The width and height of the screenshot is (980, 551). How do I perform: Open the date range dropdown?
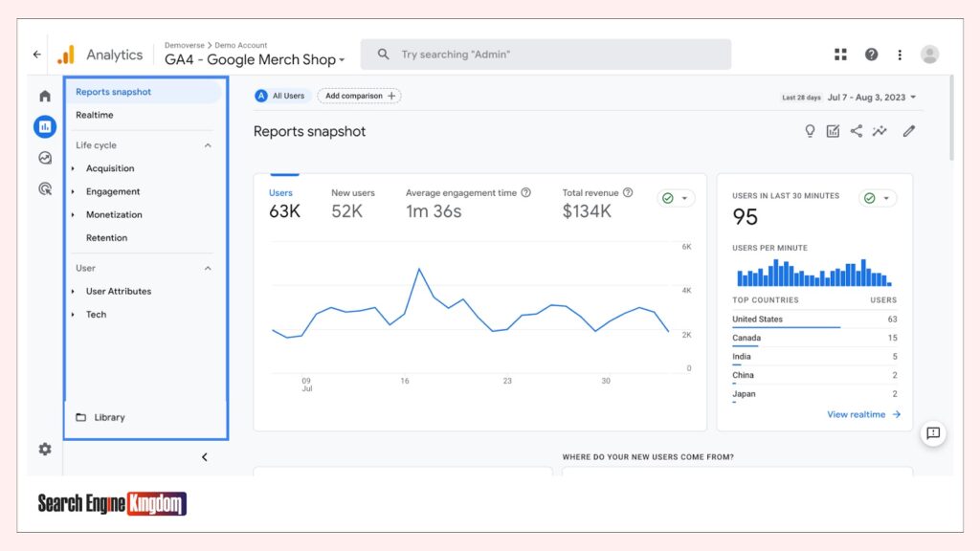[871, 97]
